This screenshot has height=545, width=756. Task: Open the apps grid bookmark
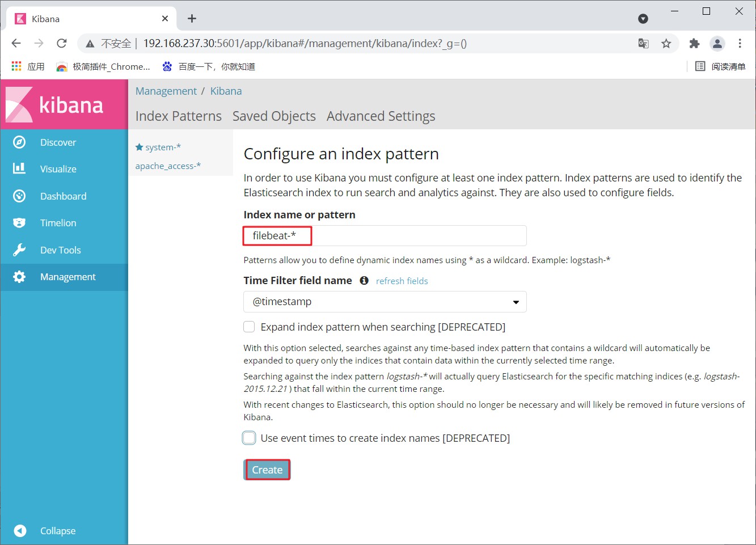[28, 66]
